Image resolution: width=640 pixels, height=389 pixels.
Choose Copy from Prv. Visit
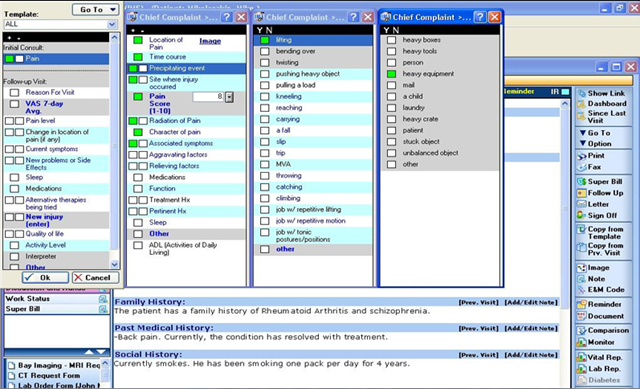(x=600, y=249)
